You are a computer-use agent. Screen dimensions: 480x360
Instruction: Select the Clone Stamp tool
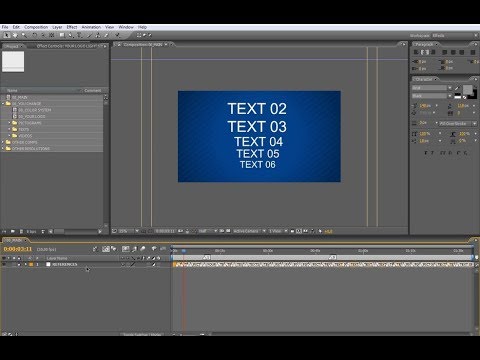coord(98,35)
